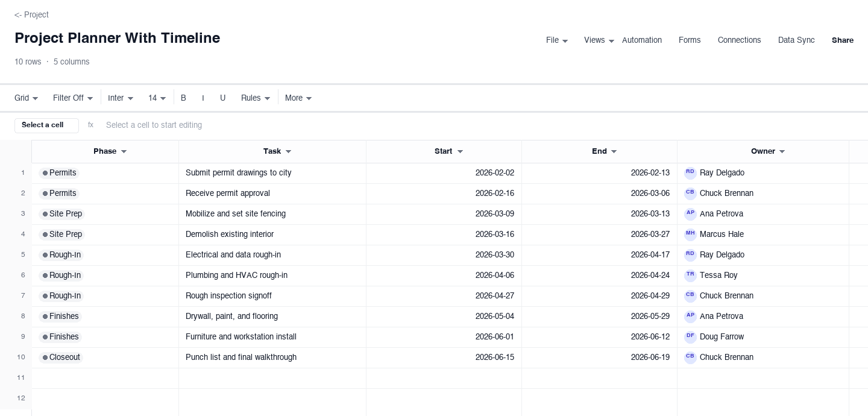Select start date 2026-02-02

[444, 173]
